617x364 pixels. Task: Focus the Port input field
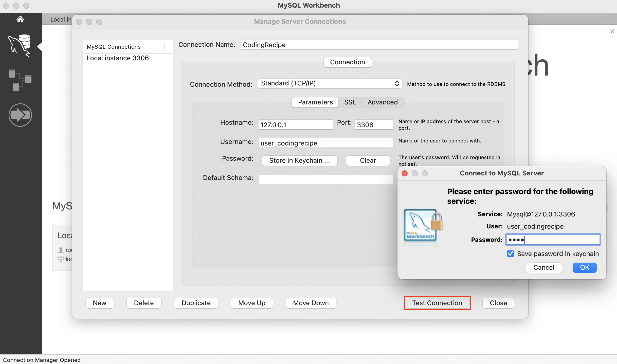point(374,125)
